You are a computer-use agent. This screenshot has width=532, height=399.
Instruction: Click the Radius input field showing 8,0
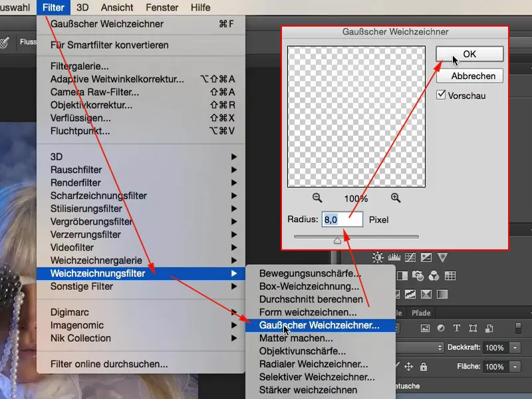[x=342, y=219]
